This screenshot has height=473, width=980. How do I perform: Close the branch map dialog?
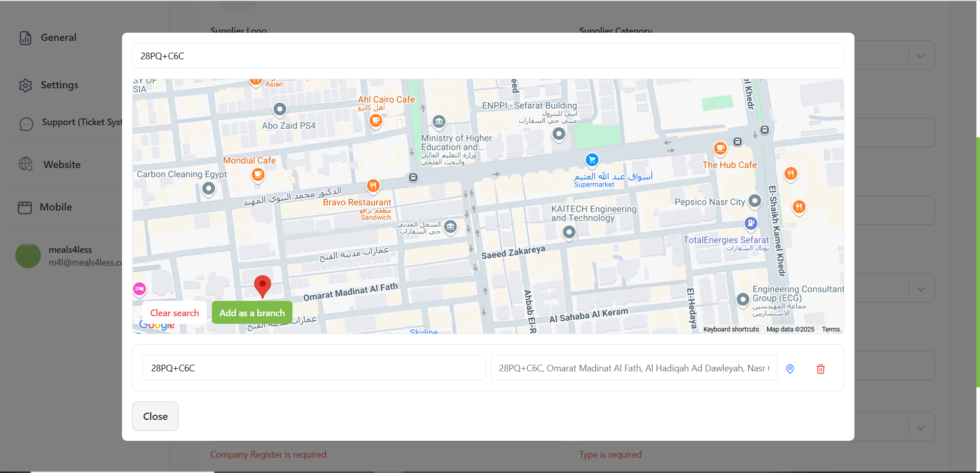(x=155, y=416)
